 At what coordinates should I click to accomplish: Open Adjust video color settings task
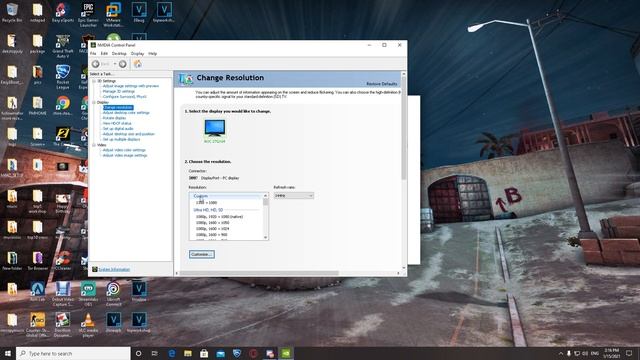click(x=124, y=150)
